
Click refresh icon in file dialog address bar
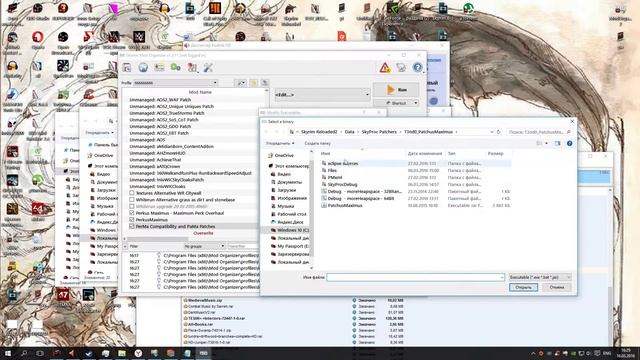pos(498,132)
